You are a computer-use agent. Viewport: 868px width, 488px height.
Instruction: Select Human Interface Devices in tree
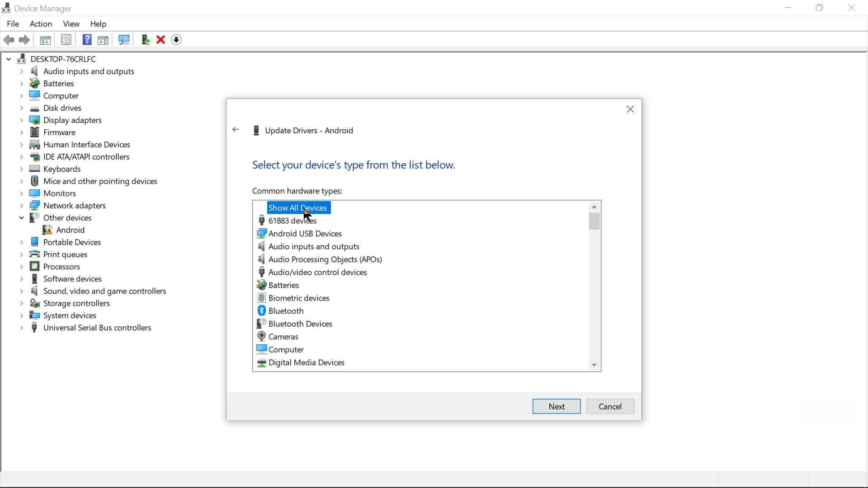[86, 145]
